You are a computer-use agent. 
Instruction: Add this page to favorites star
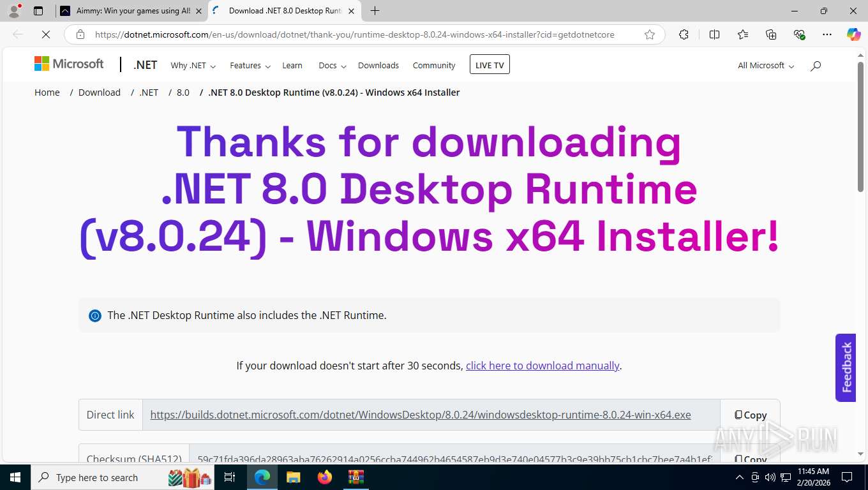[650, 34]
